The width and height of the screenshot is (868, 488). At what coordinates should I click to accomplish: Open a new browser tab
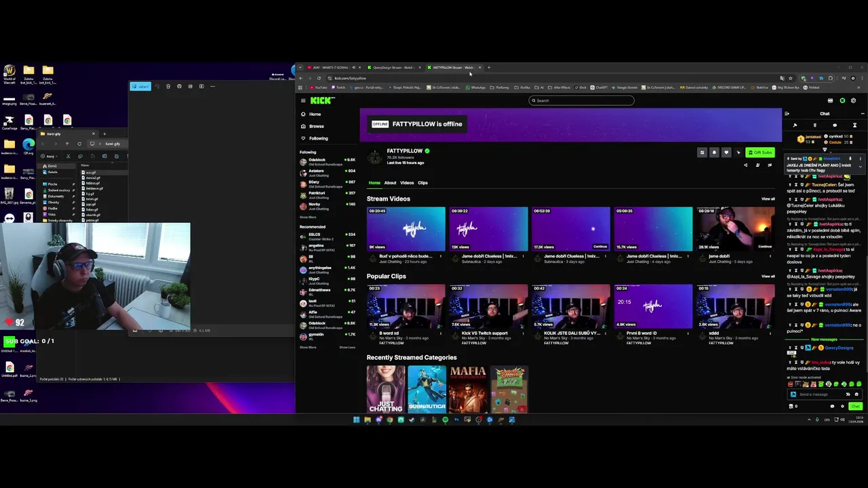(x=488, y=67)
